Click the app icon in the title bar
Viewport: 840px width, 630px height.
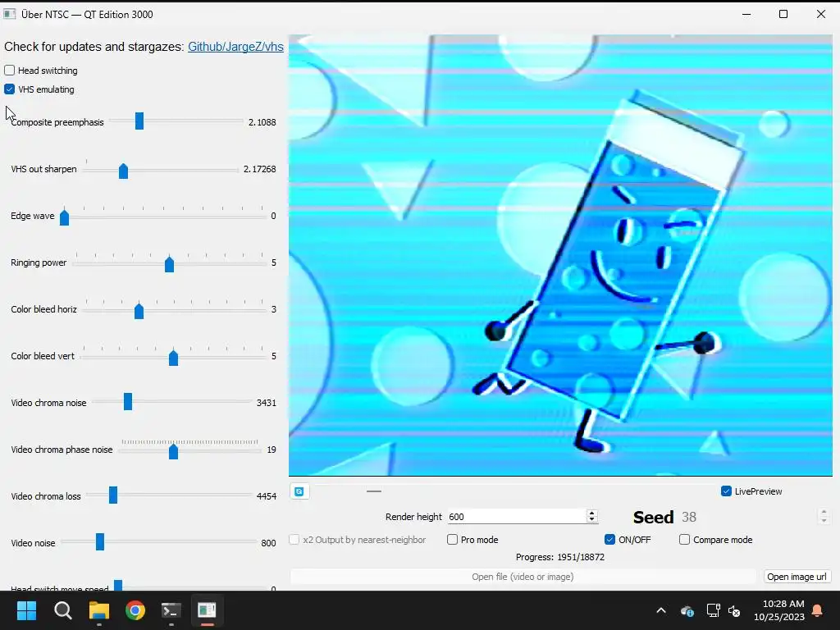click(x=10, y=15)
